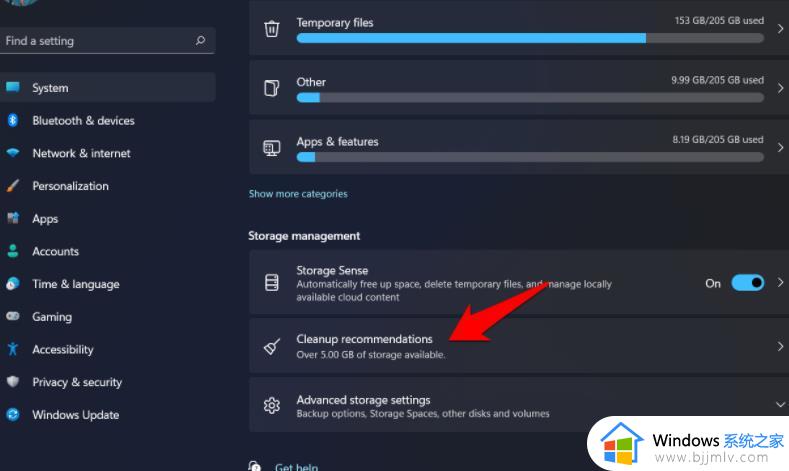Click the Time & language globe icon

(x=13, y=284)
